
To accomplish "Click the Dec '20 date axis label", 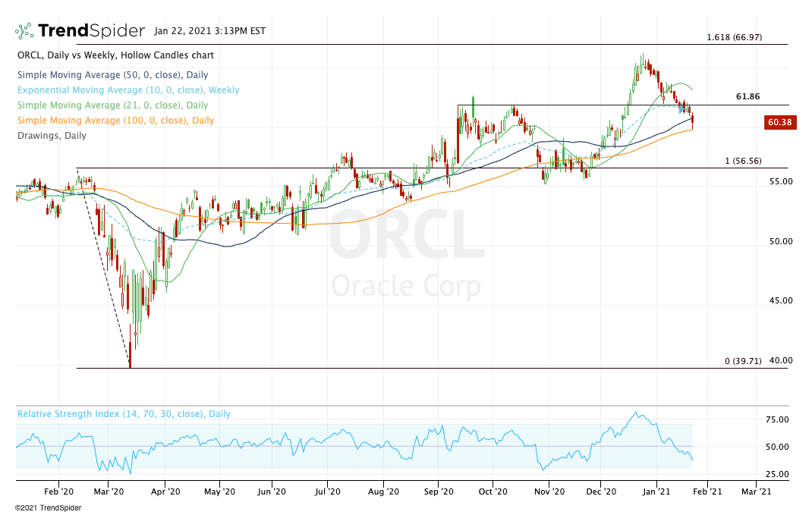I will tap(601, 491).
